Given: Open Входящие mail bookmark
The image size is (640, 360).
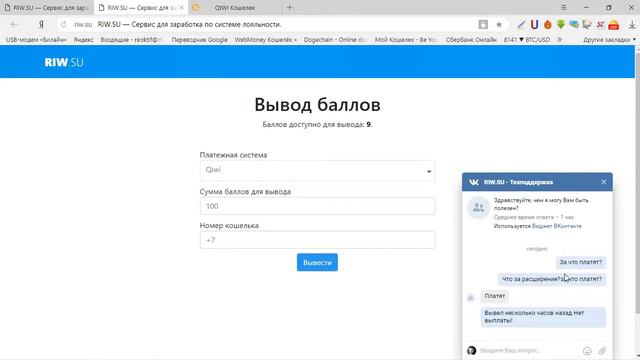Looking at the screenshot, I should [131, 40].
